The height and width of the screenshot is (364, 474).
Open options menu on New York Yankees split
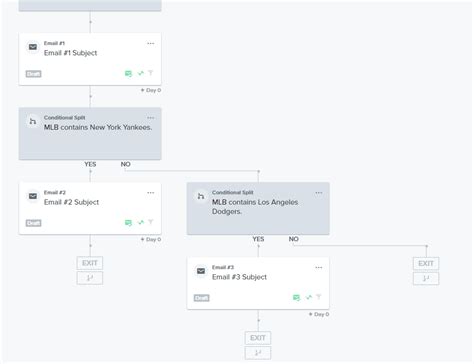click(x=151, y=118)
